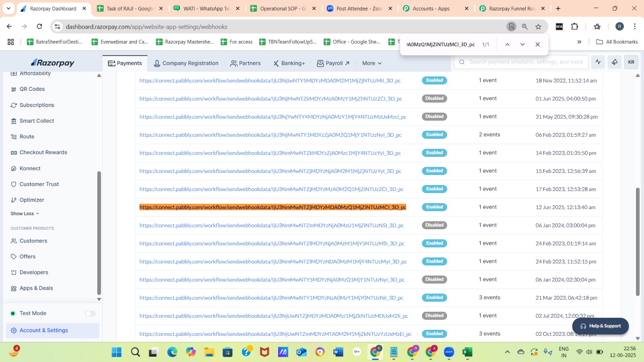This screenshot has width=644, height=362.
Task: Go to previous find-in-page match
Action: pyautogui.click(x=507, y=44)
